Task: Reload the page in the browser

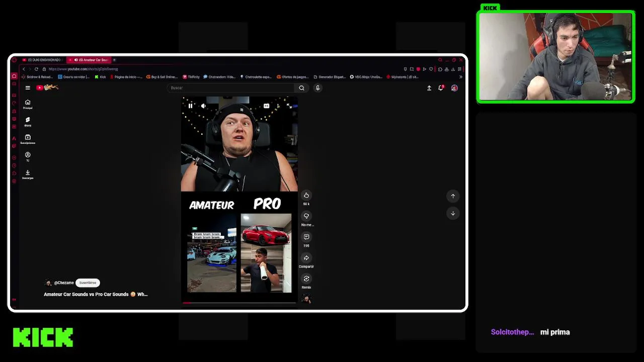Action: [x=36, y=69]
